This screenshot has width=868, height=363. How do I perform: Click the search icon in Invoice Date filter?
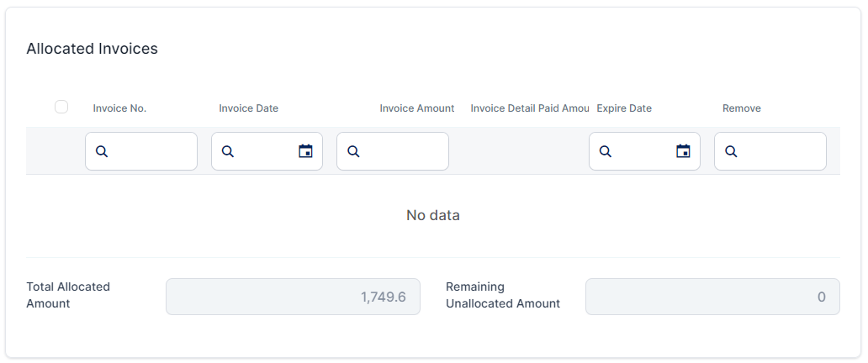pyautogui.click(x=227, y=151)
